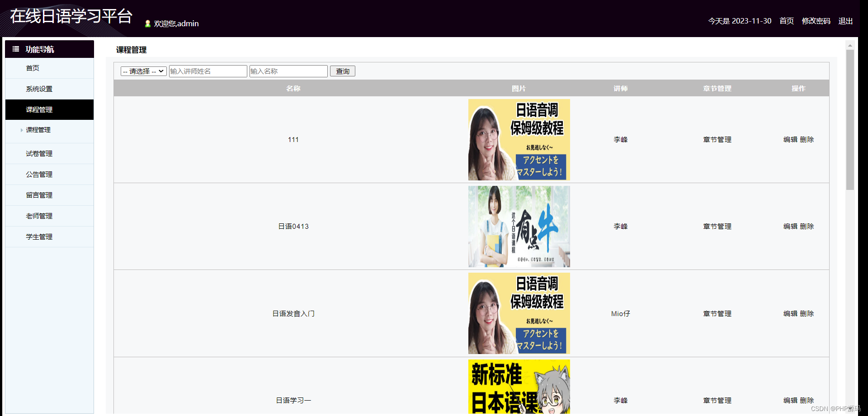Click the 首页 link in the header
The height and width of the screenshot is (416, 868).
(x=787, y=21)
